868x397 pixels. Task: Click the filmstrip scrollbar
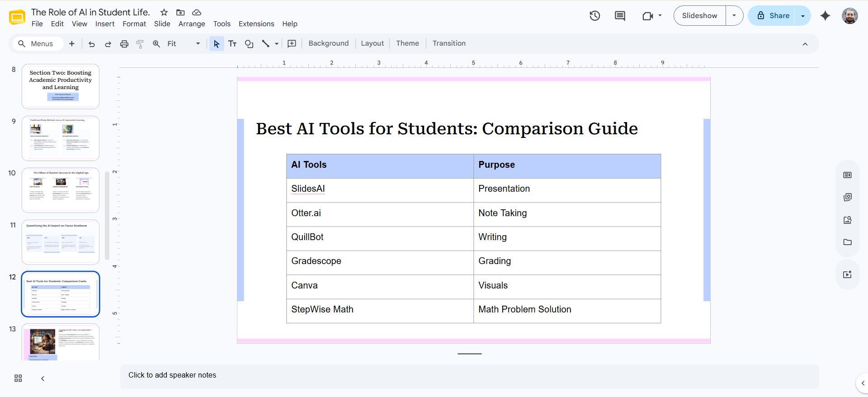pos(107,216)
